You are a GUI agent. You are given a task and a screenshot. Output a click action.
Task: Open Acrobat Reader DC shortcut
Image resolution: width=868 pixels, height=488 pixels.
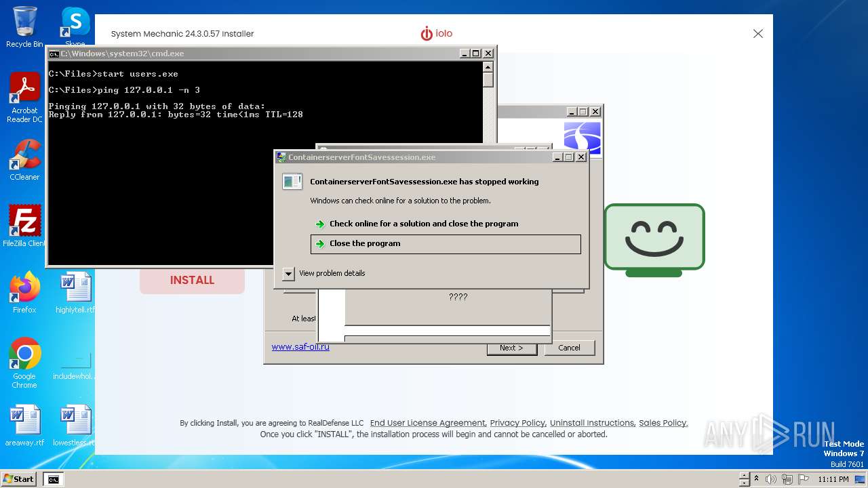pyautogui.click(x=24, y=98)
